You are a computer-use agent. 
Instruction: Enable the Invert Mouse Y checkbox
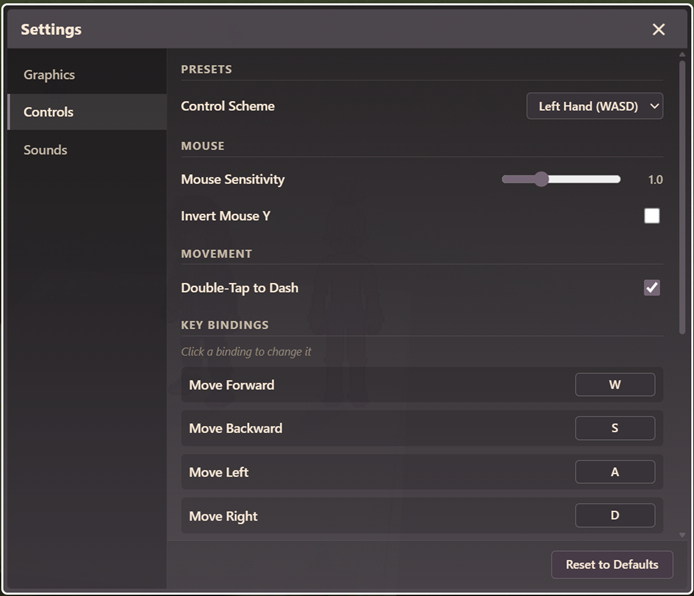(x=652, y=216)
